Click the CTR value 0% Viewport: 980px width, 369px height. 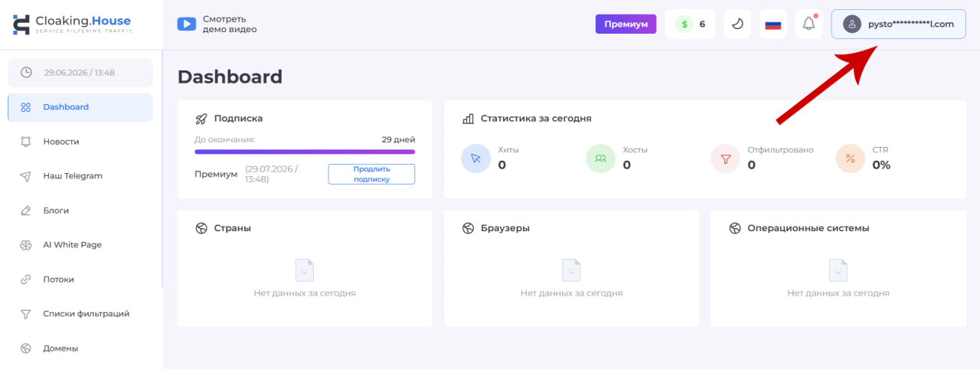881,165
